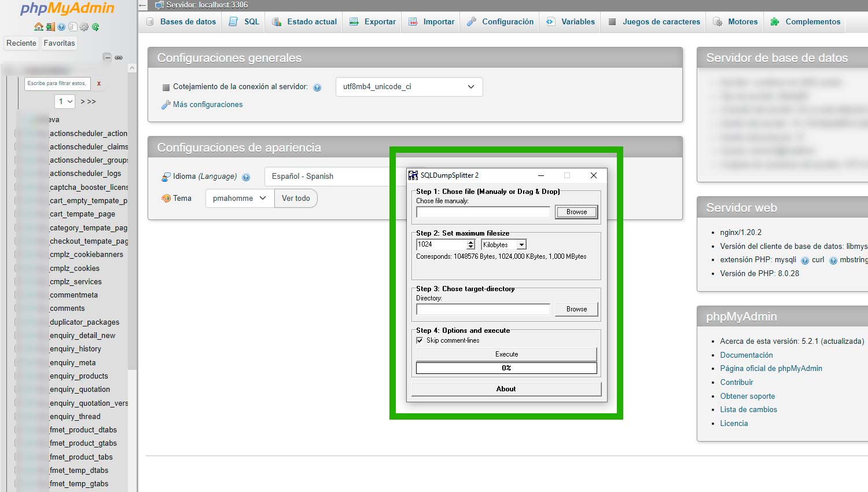Click help icon after curl extension
Viewport: 868px width, 492px height.
click(x=833, y=260)
